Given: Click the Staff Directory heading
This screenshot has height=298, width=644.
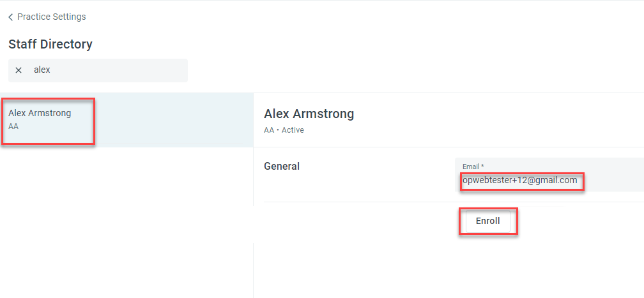Looking at the screenshot, I should [x=50, y=45].
